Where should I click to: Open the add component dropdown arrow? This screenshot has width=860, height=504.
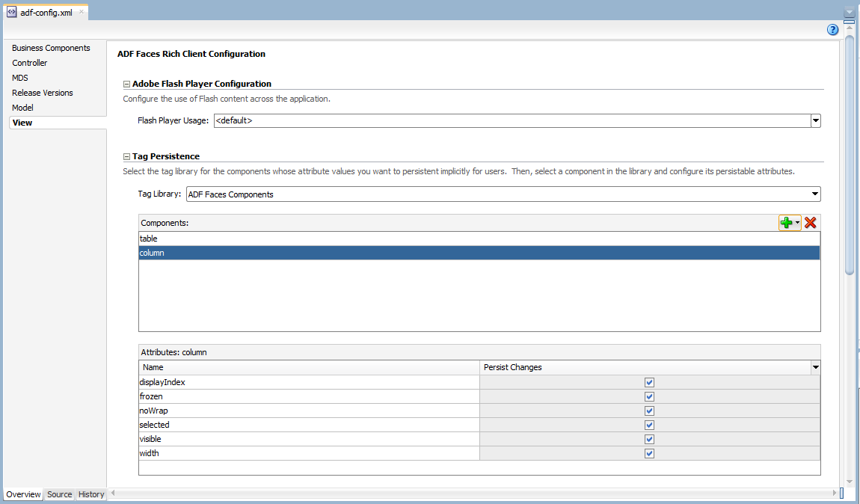point(797,223)
